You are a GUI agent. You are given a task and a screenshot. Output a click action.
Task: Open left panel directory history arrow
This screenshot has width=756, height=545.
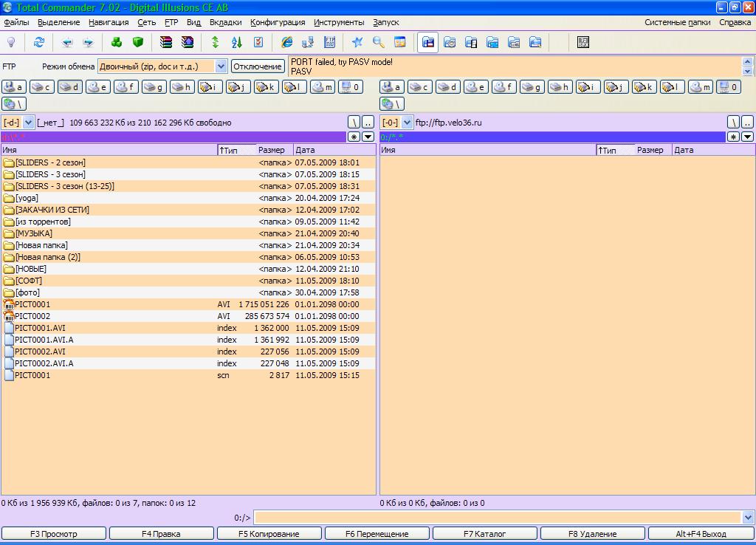click(x=368, y=137)
